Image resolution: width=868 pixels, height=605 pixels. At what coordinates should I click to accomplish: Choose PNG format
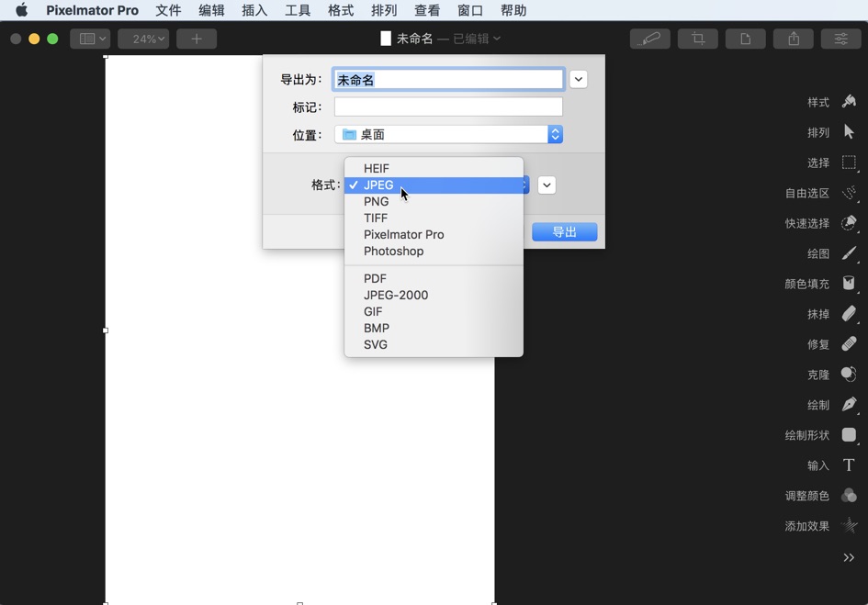434,201
